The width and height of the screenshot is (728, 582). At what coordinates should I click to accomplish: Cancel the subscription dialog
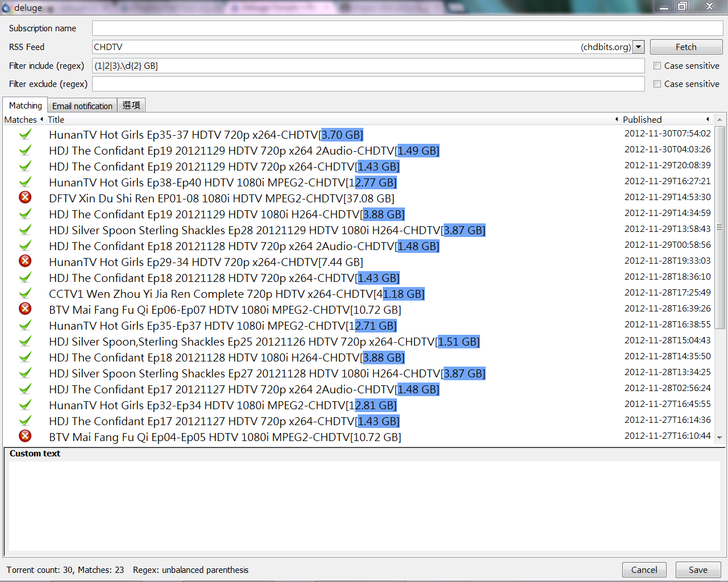coord(644,570)
